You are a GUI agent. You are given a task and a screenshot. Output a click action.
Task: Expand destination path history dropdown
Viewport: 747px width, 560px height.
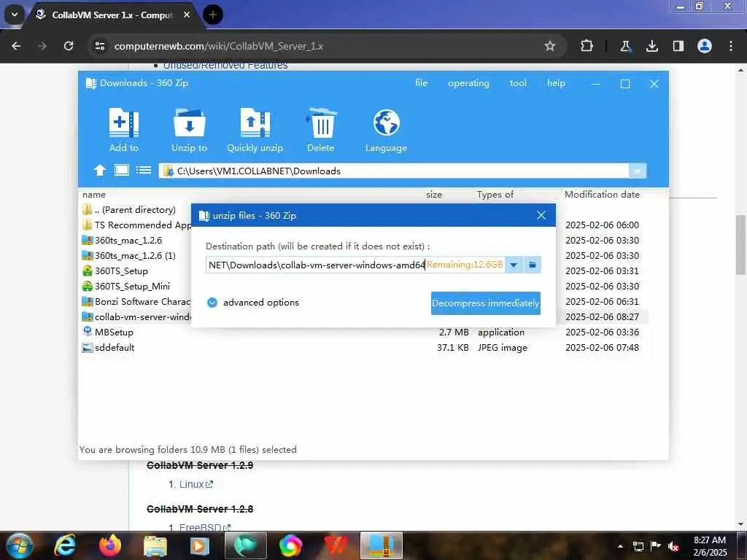(x=514, y=265)
